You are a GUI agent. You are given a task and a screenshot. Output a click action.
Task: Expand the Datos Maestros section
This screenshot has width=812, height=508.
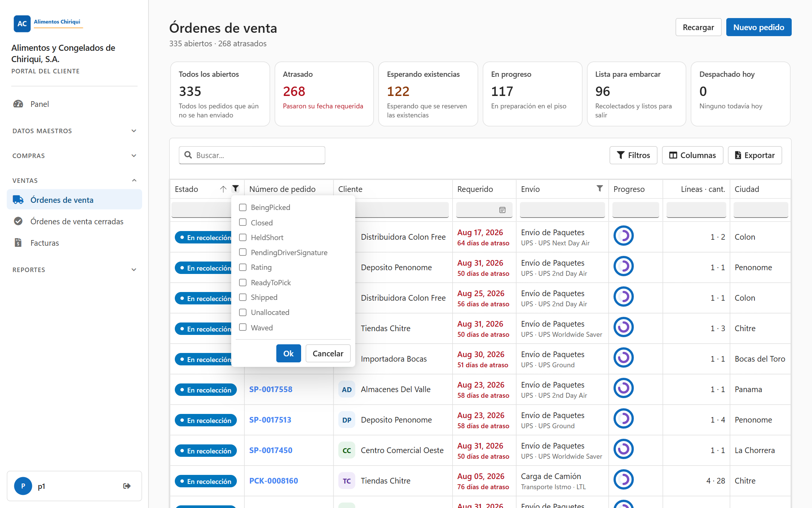point(74,131)
